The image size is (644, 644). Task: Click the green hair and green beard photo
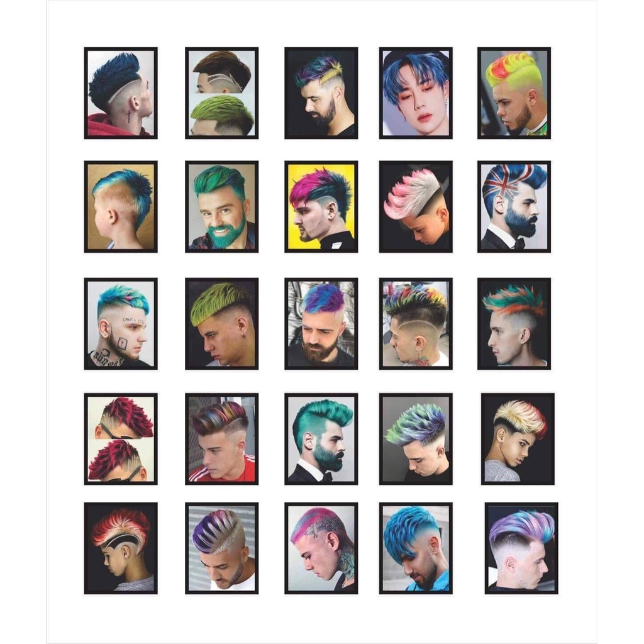point(222,206)
